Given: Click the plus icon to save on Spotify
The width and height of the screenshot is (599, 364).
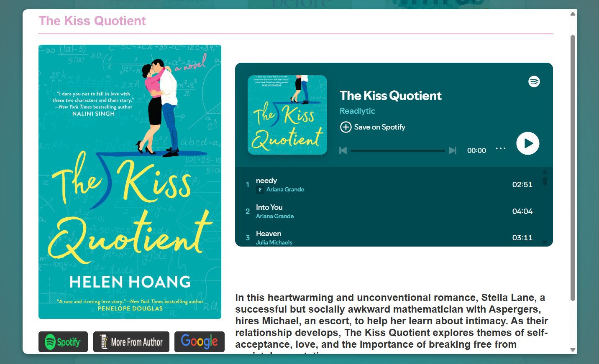Looking at the screenshot, I should click(346, 127).
